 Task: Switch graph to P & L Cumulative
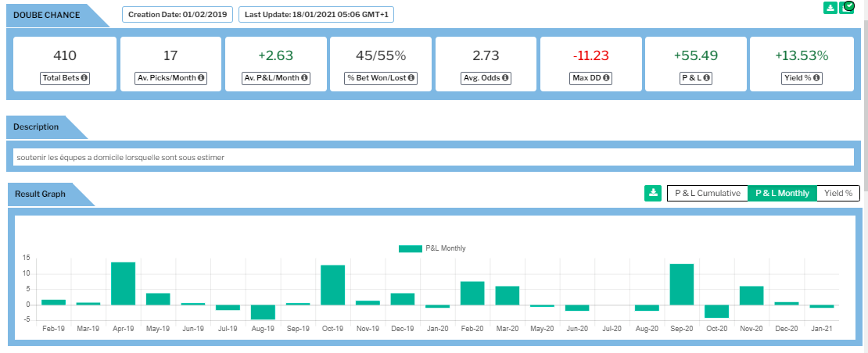click(707, 193)
